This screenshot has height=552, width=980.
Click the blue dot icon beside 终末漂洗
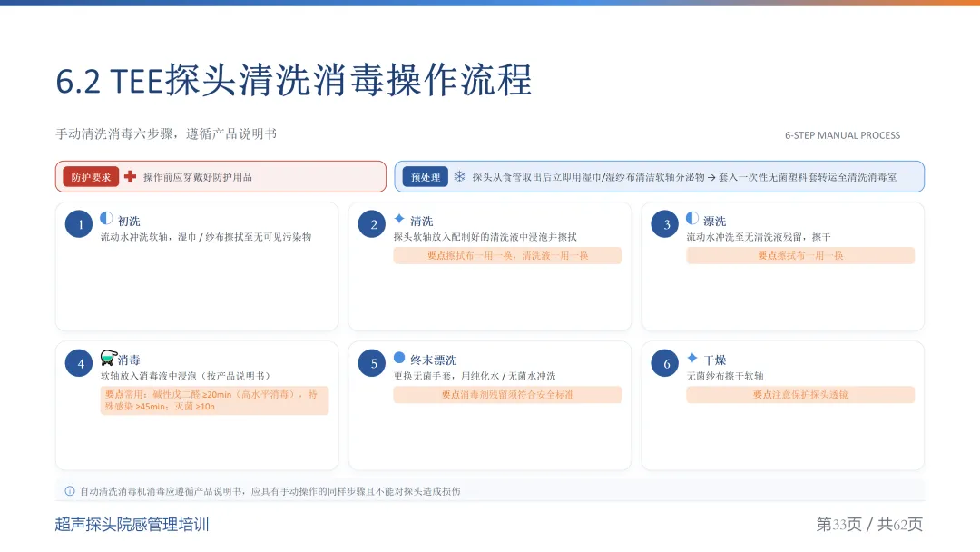click(399, 358)
